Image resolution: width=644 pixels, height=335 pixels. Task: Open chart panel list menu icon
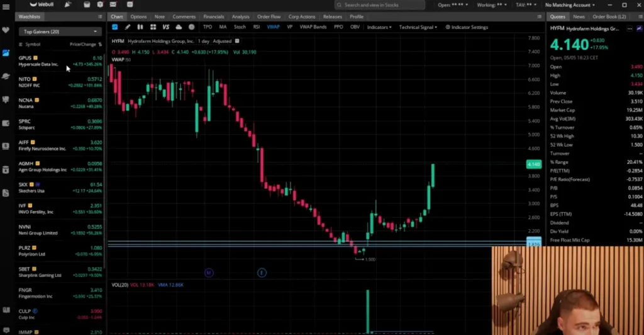[x=539, y=17]
